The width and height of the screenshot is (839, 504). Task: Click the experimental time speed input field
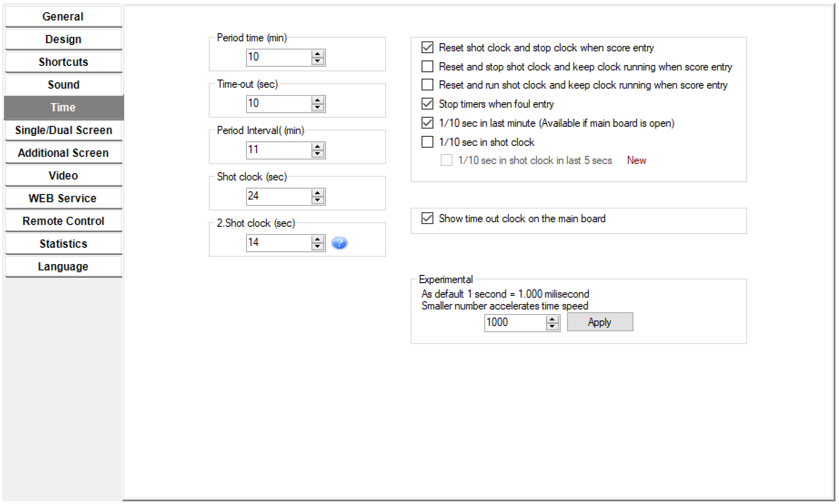click(x=515, y=323)
